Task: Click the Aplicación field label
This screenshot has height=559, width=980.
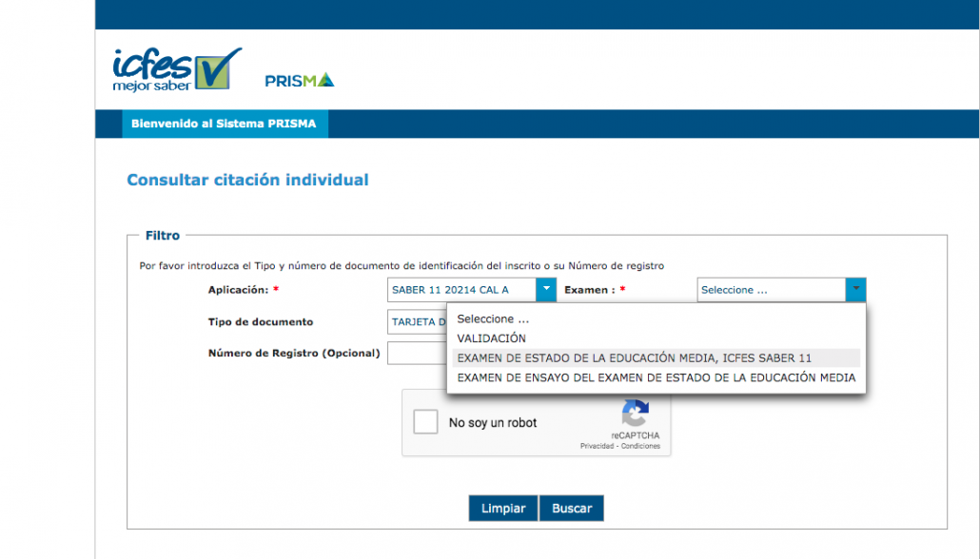Action: (x=238, y=290)
